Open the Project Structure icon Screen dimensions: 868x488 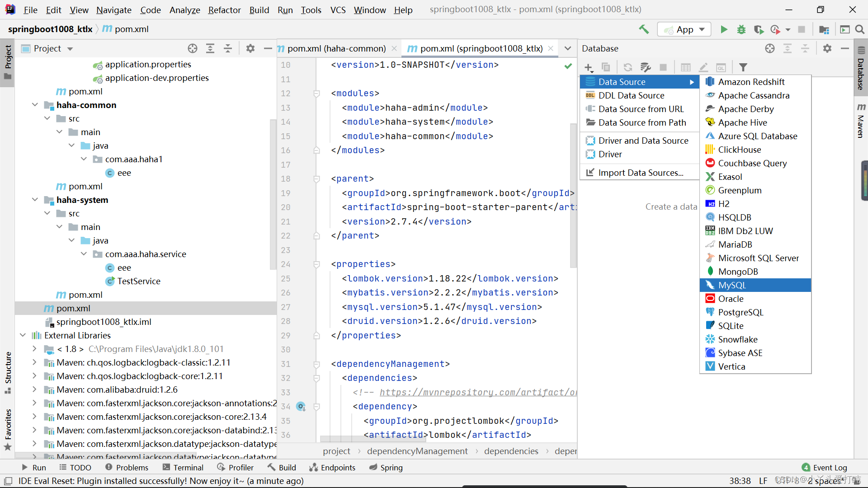coord(824,29)
